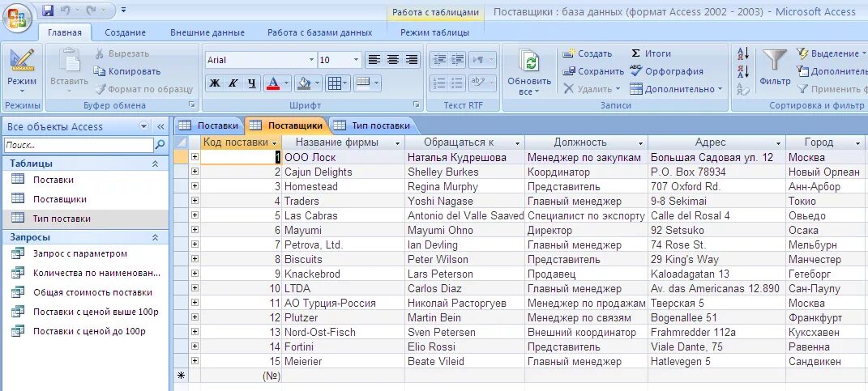Switch to the Создание ribbon tab
Image resolution: width=868 pixels, height=391 pixels.
[x=125, y=32]
